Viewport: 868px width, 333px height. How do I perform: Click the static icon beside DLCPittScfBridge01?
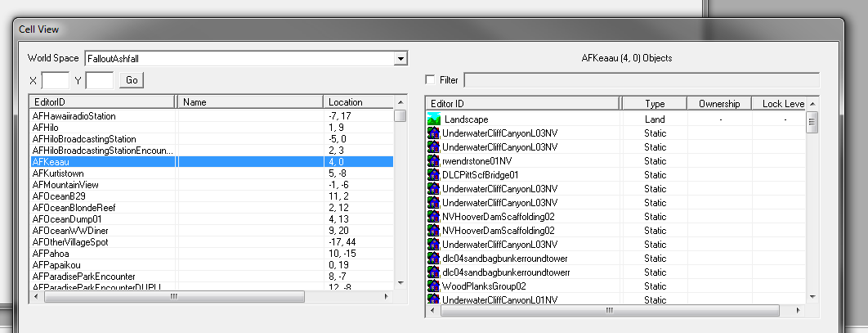click(434, 174)
